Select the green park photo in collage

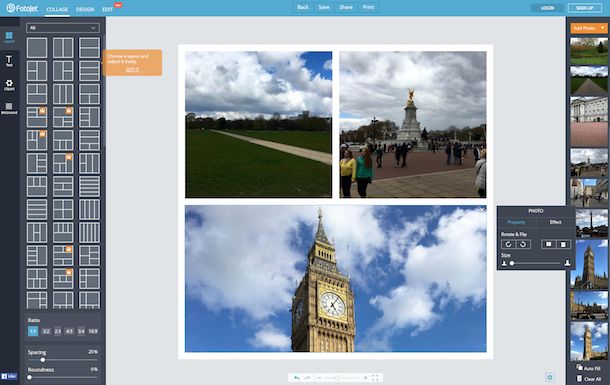point(258,124)
